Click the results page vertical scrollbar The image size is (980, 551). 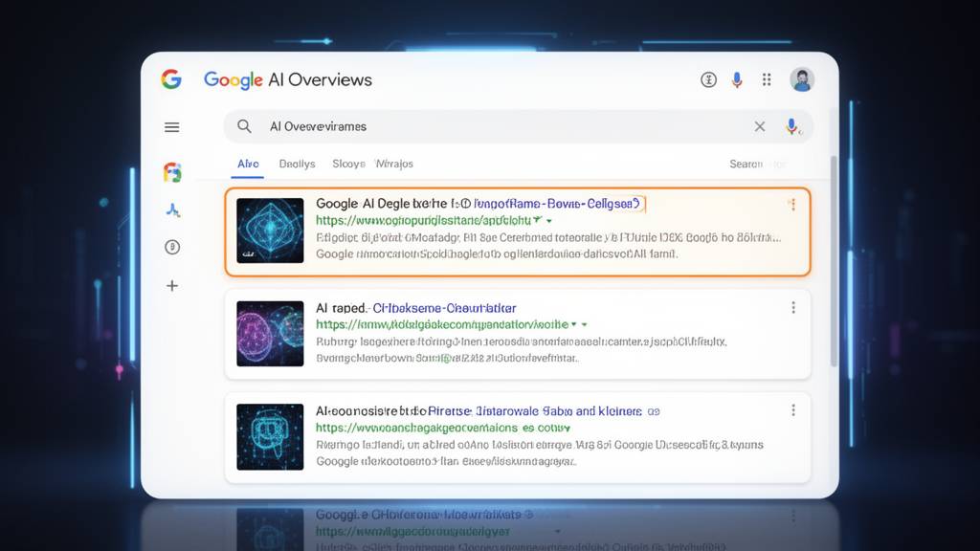(834, 260)
